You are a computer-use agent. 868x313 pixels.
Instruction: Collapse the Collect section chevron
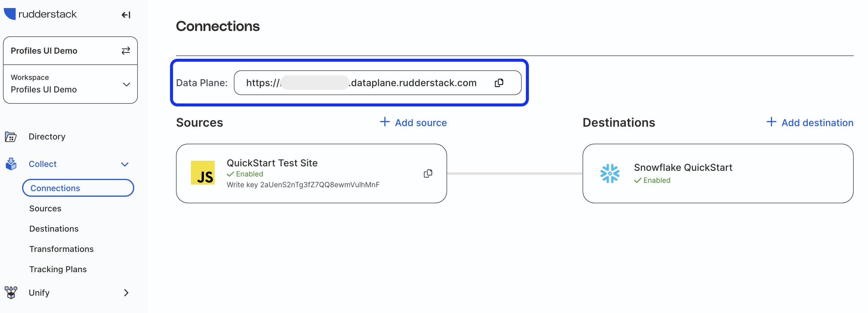(x=125, y=165)
